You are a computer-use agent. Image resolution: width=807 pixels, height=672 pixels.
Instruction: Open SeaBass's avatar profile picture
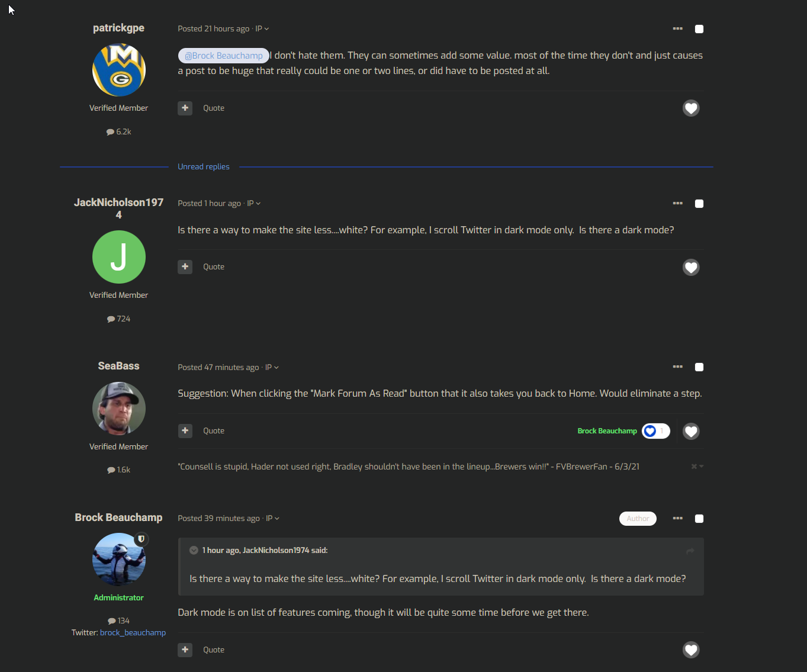point(119,409)
